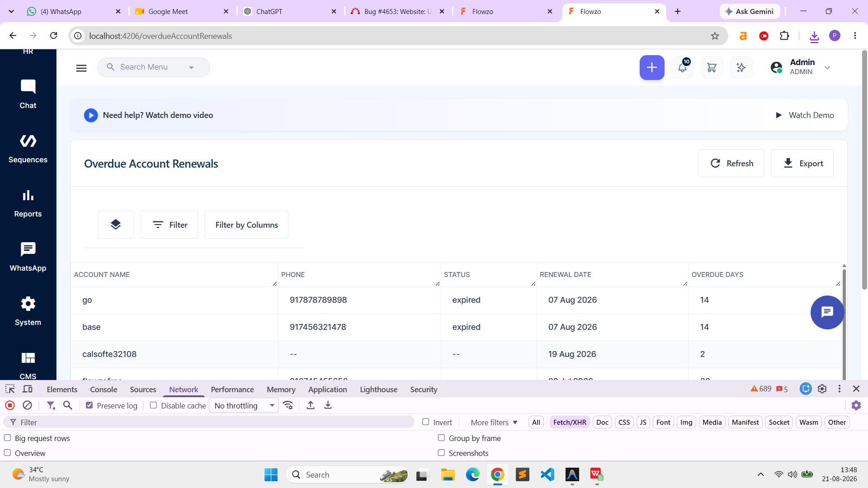Open the No throttling dropdown

point(244,405)
